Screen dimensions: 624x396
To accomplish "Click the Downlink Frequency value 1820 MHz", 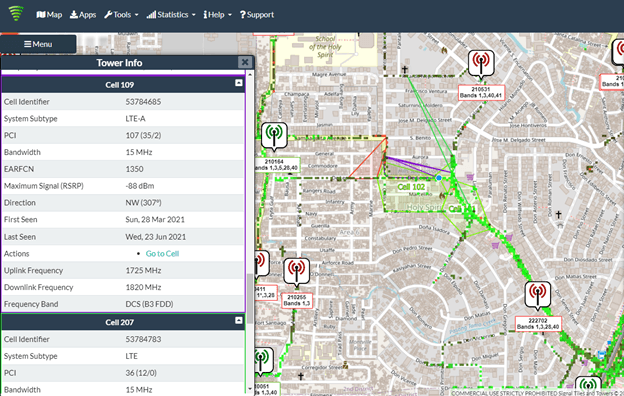I will pos(143,287).
